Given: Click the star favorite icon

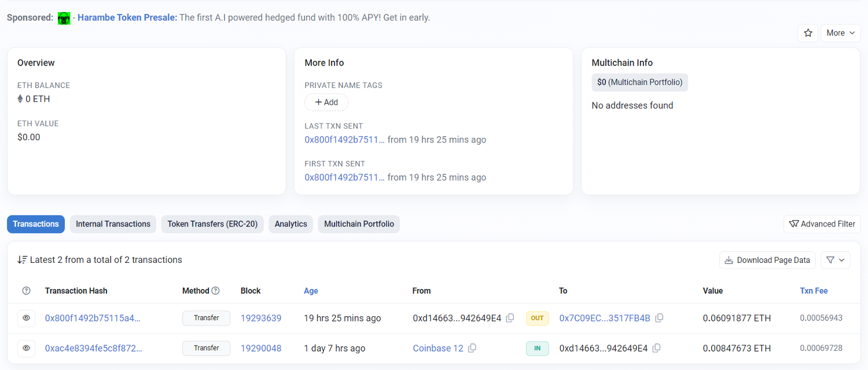Looking at the screenshot, I should point(808,33).
